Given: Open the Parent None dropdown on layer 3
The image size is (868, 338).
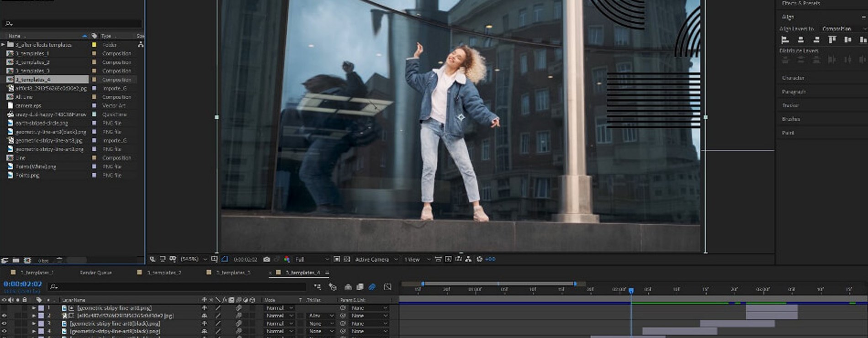Looking at the screenshot, I should (x=369, y=323).
